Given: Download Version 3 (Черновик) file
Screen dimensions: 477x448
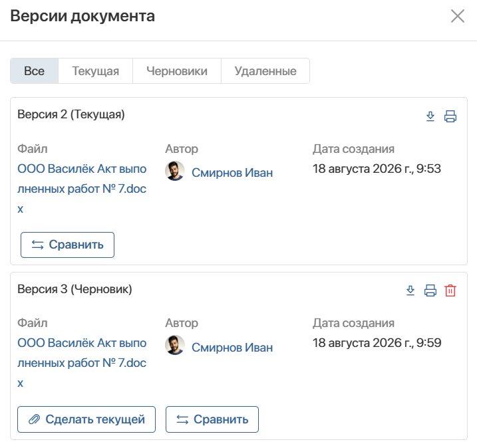Looking at the screenshot, I should [410, 290].
